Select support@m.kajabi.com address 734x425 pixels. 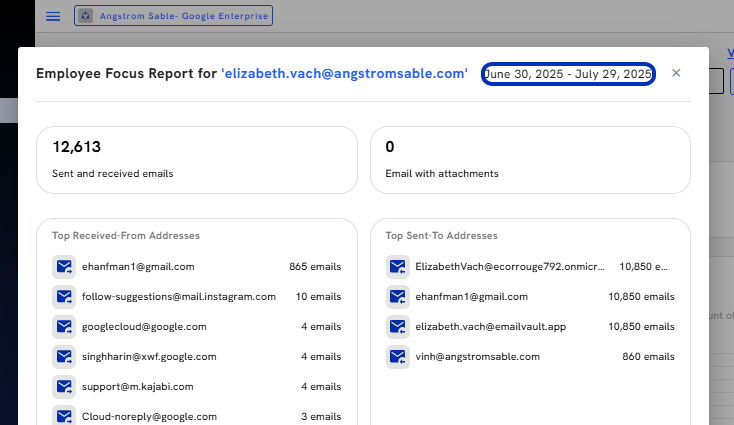pos(138,387)
